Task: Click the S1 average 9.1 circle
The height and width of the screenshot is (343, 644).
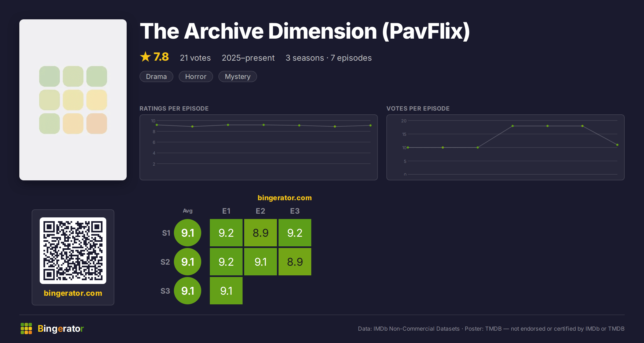Action: [x=188, y=233]
